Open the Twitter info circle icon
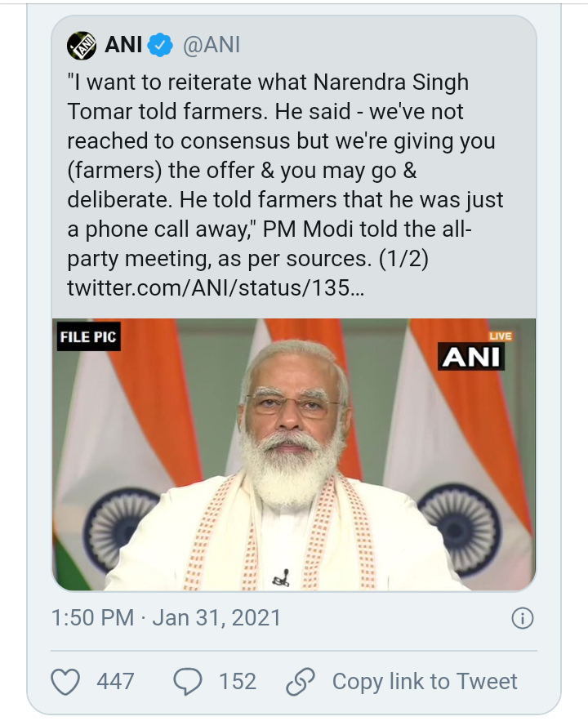This screenshot has width=588, height=721. click(x=522, y=618)
